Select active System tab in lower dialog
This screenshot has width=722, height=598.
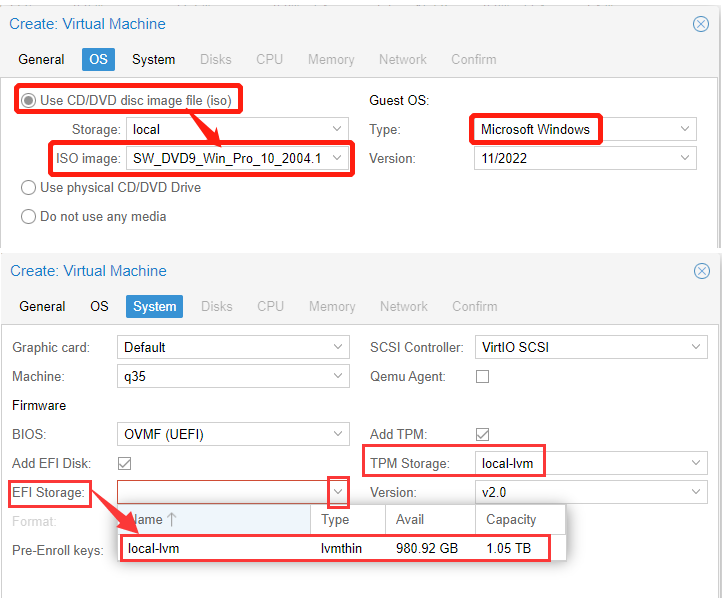click(155, 307)
